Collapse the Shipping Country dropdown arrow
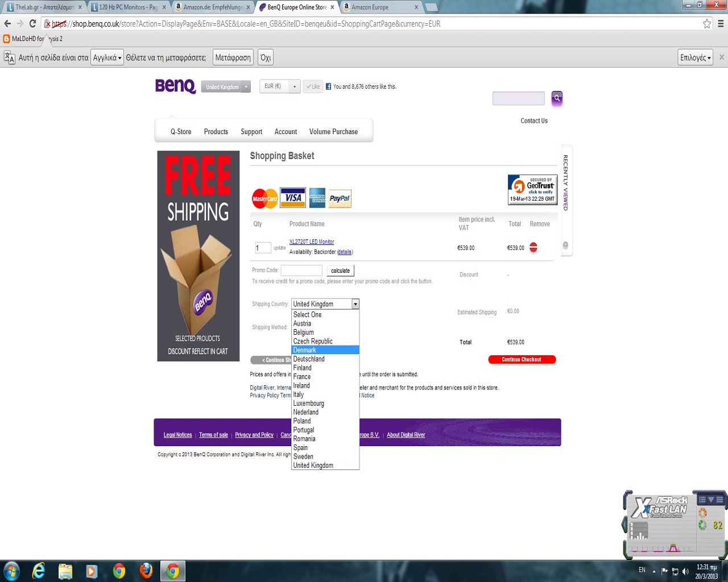This screenshot has width=728, height=582. pos(355,304)
